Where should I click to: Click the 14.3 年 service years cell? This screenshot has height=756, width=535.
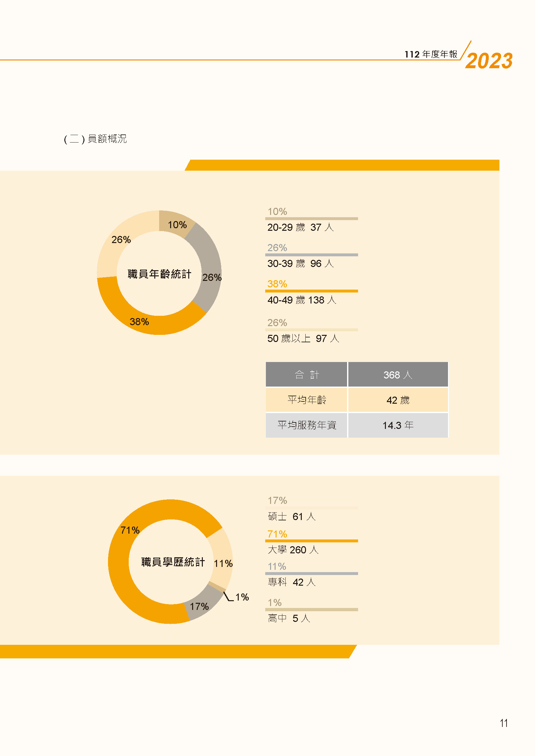pyautogui.click(x=398, y=425)
